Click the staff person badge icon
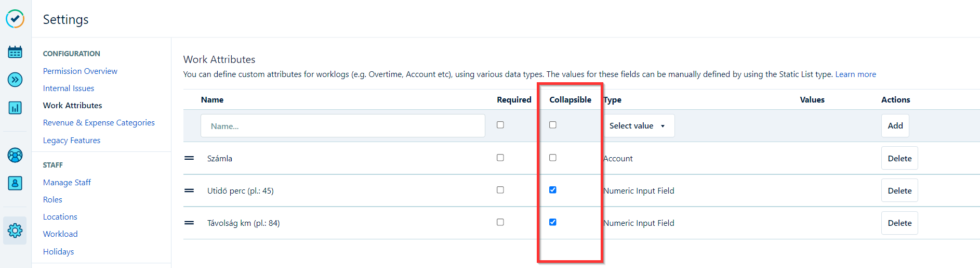 point(15,183)
